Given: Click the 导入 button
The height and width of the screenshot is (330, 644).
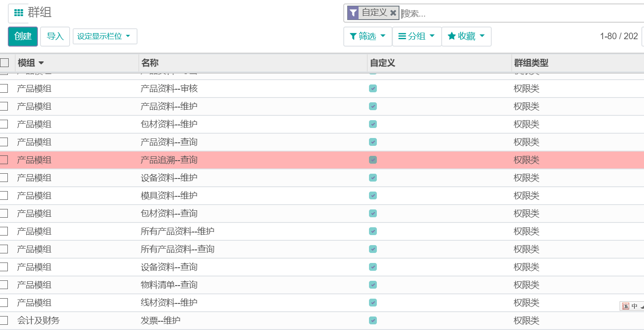Looking at the screenshot, I should click(x=55, y=37).
